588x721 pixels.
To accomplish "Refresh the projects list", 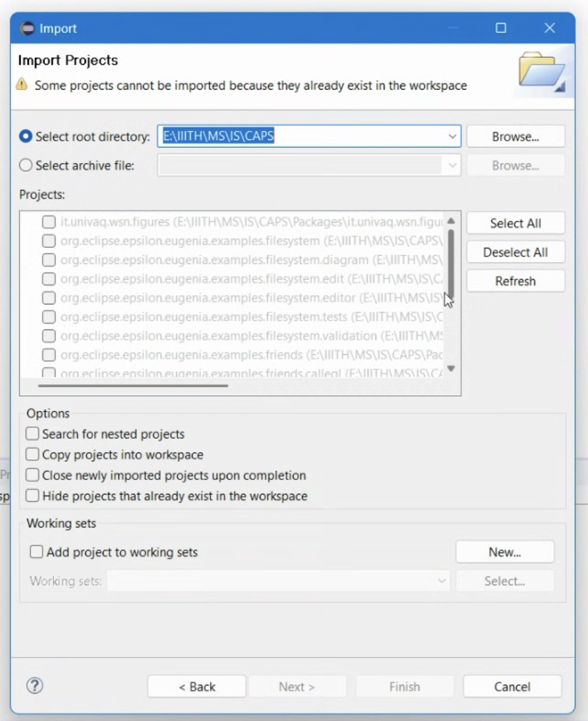I will [x=515, y=280].
